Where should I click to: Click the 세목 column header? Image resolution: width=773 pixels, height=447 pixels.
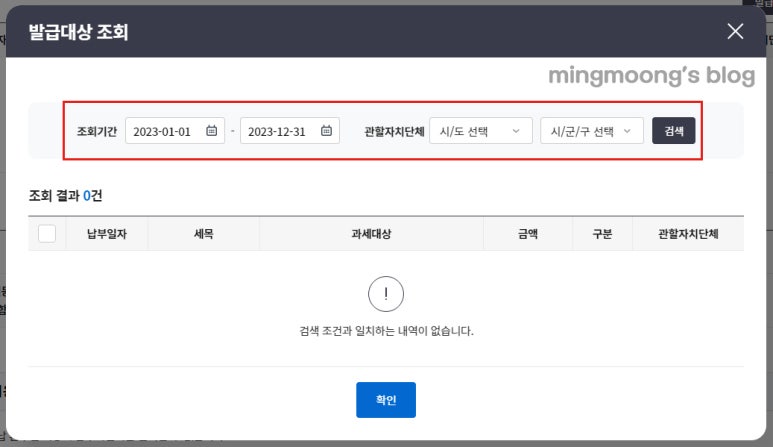(x=204, y=234)
